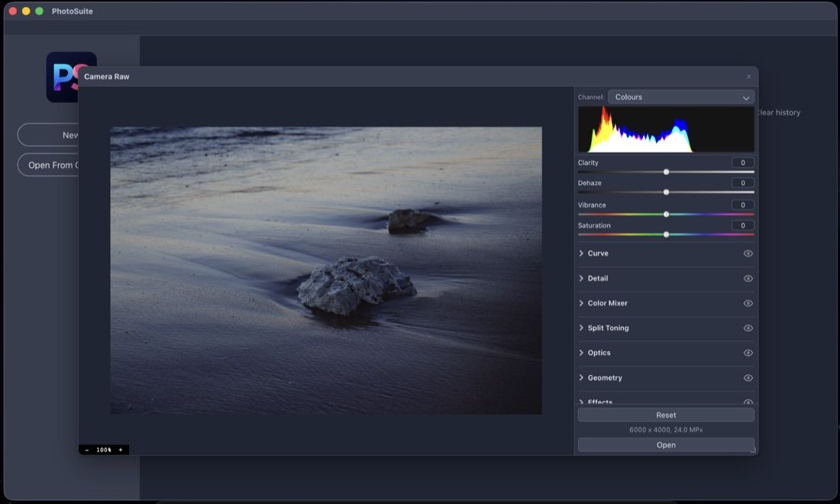840x504 pixels.
Task: Toggle visibility of Geometry adjustments
Action: coord(748,377)
